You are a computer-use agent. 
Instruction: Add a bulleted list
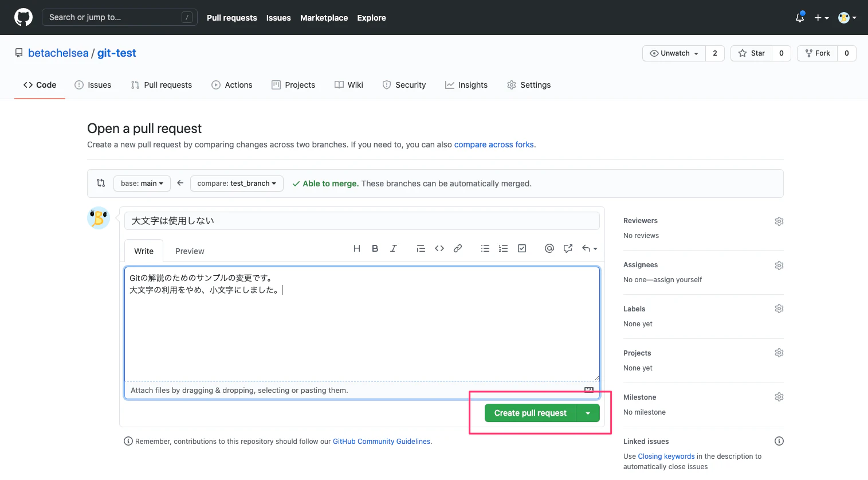point(485,248)
